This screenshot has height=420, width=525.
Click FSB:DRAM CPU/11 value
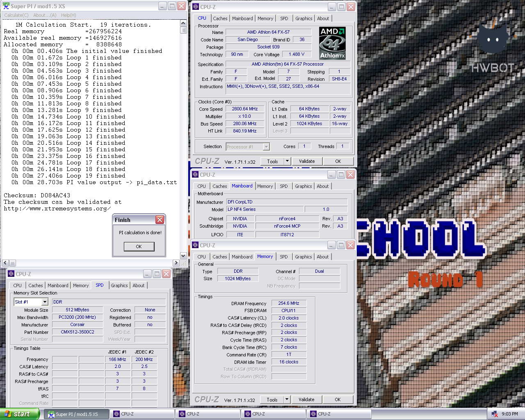[289, 311]
